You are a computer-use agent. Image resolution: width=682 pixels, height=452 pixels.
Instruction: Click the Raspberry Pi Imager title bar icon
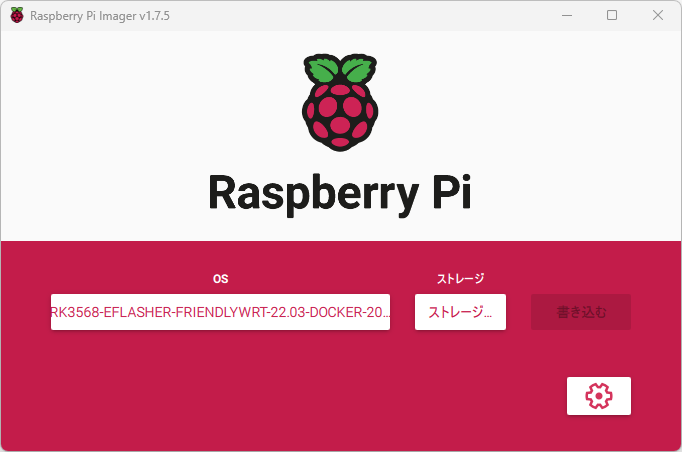pyautogui.click(x=17, y=16)
